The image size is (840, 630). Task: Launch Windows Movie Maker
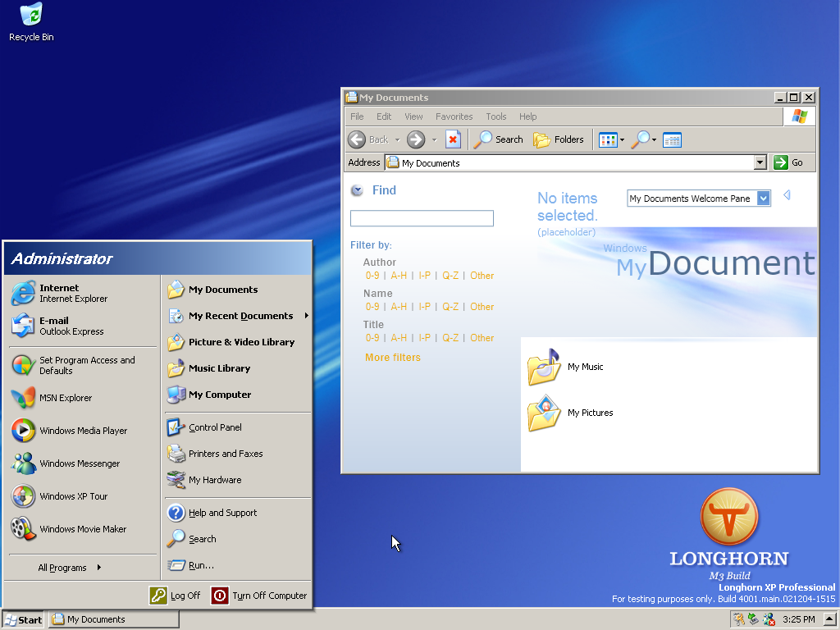[x=82, y=529]
